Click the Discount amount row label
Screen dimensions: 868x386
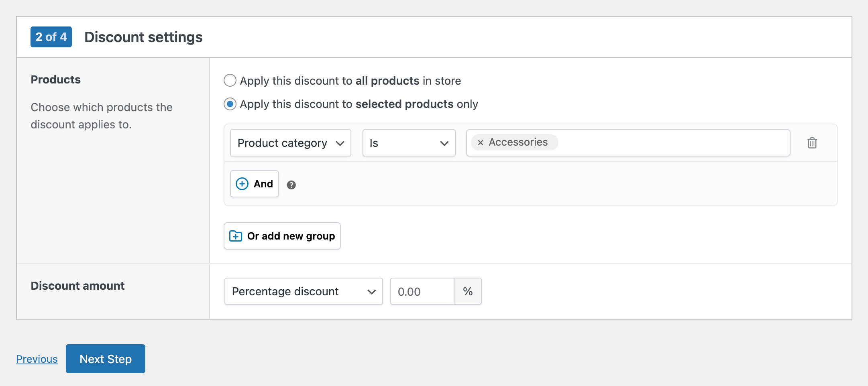pyautogui.click(x=77, y=286)
